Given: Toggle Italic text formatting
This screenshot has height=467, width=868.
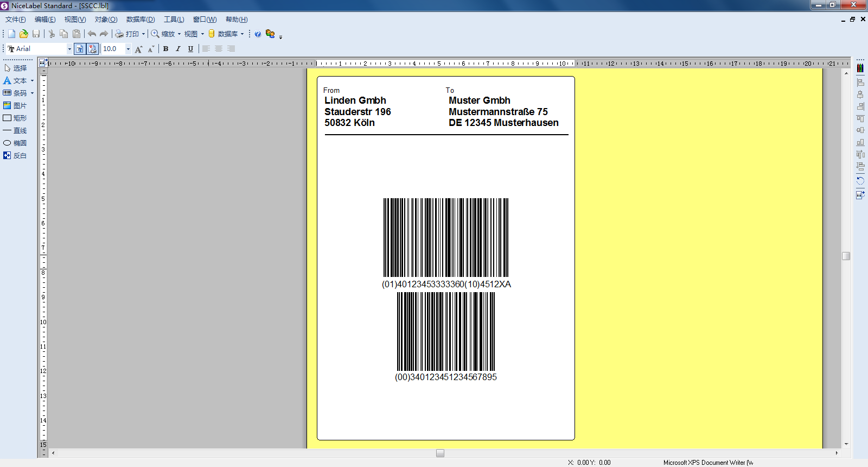Looking at the screenshot, I should pos(178,49).
